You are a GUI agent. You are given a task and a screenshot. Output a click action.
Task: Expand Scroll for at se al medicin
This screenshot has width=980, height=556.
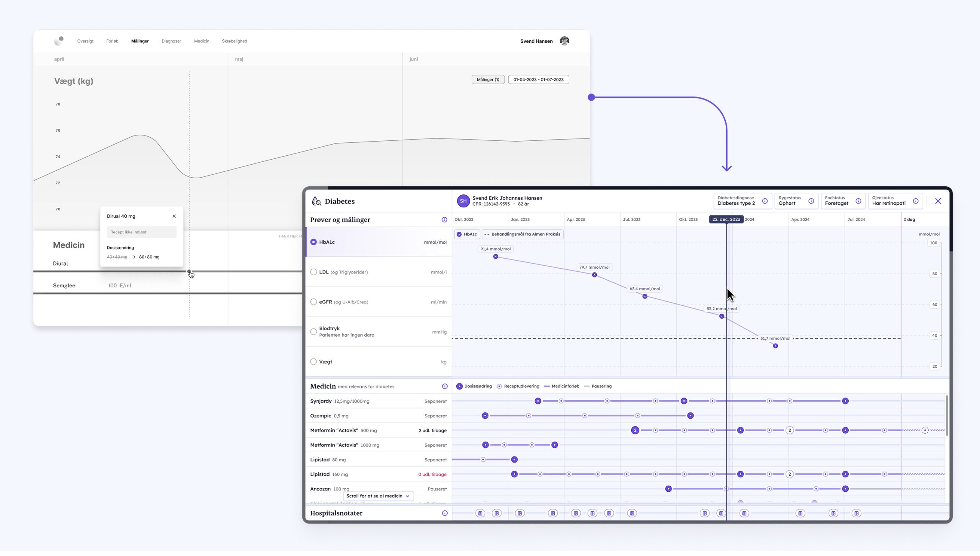[378, 496]
